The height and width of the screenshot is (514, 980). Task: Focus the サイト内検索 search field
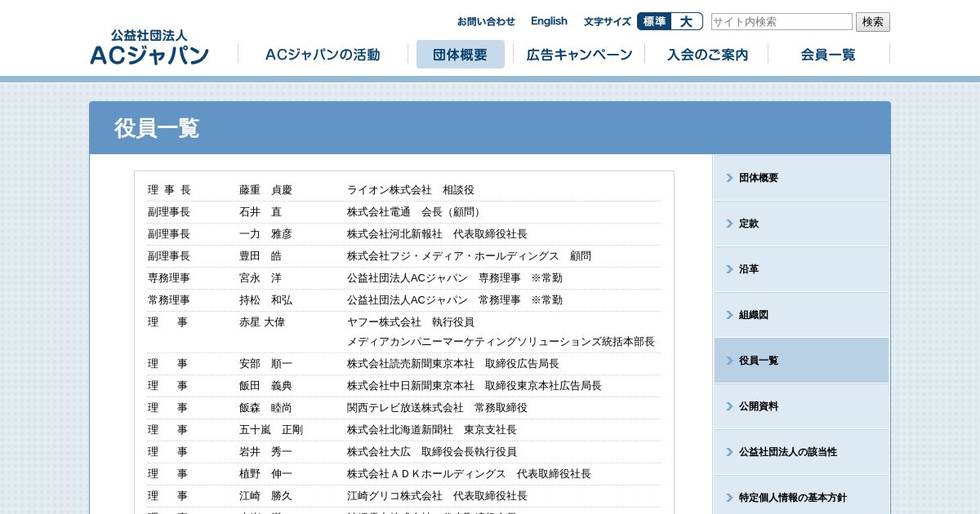click(782, 22)
